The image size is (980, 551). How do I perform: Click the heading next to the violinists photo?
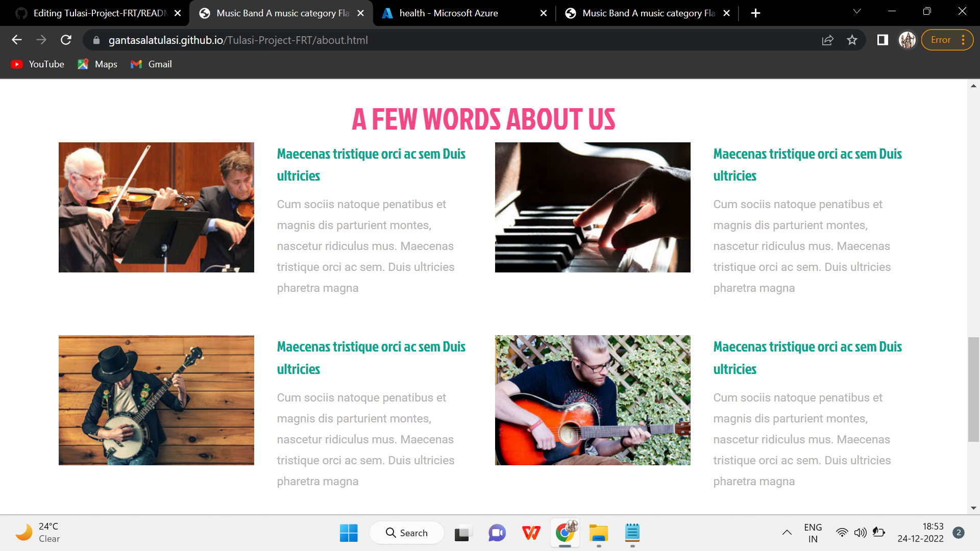coord(371,165)
